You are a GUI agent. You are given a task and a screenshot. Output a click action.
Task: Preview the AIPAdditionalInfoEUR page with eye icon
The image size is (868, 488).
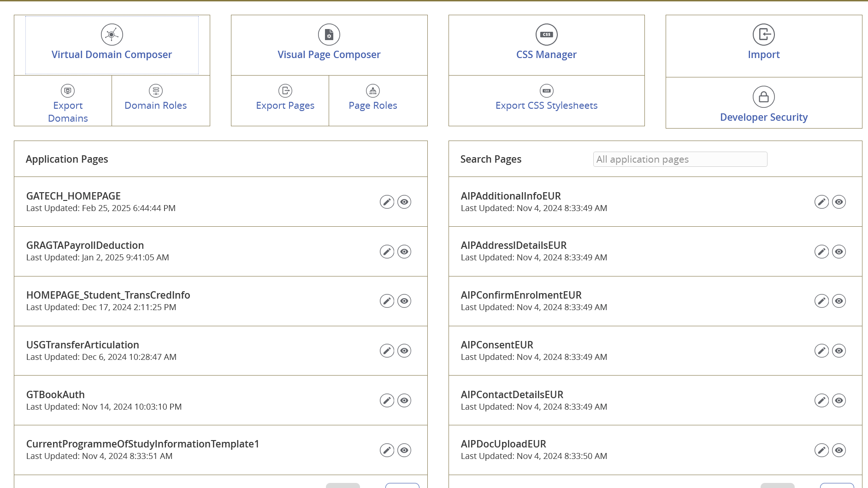point(839,202)
